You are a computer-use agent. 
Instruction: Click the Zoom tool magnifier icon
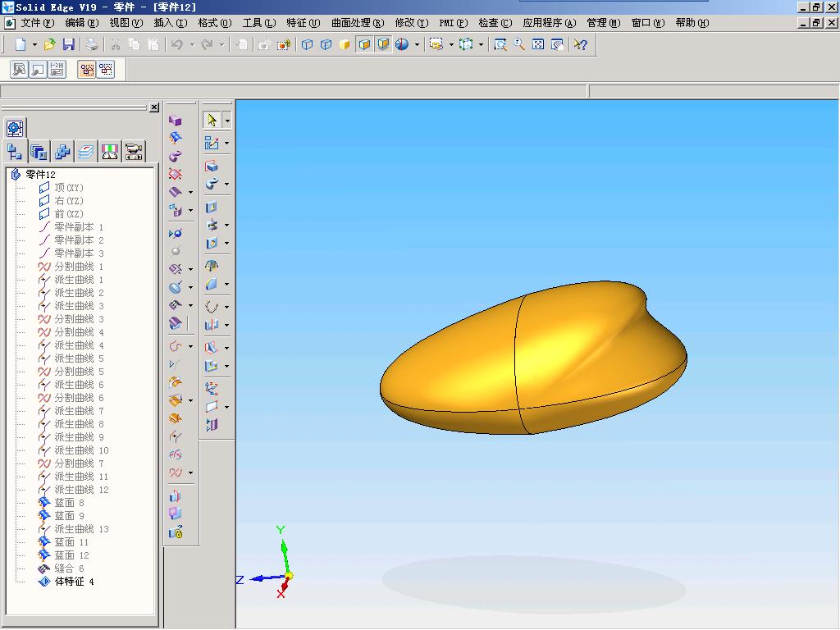(519, 44)
